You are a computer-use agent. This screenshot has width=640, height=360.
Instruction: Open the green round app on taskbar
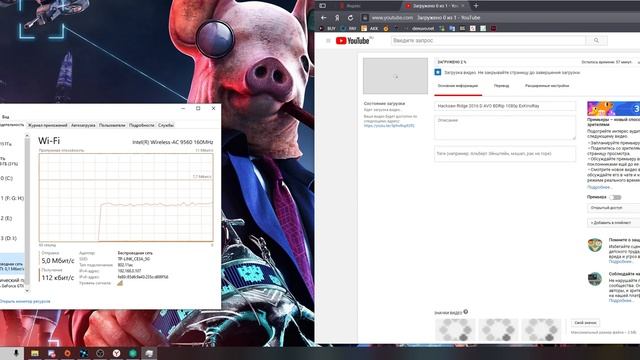(133, 353)
